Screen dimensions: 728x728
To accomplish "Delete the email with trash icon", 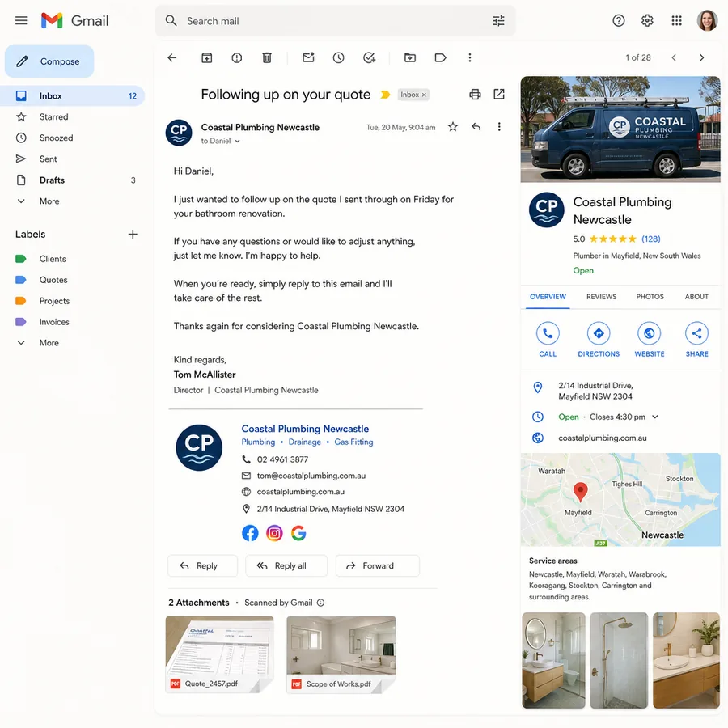I will [267, 57].
